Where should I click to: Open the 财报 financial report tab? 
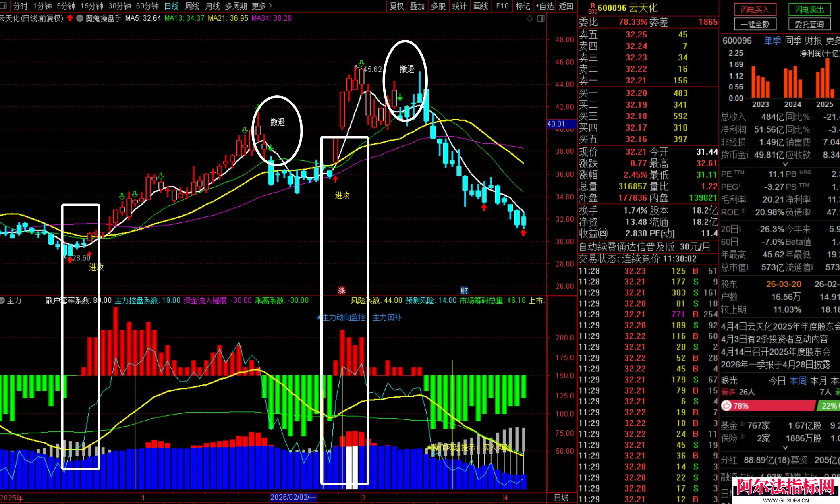click(813, 41)
